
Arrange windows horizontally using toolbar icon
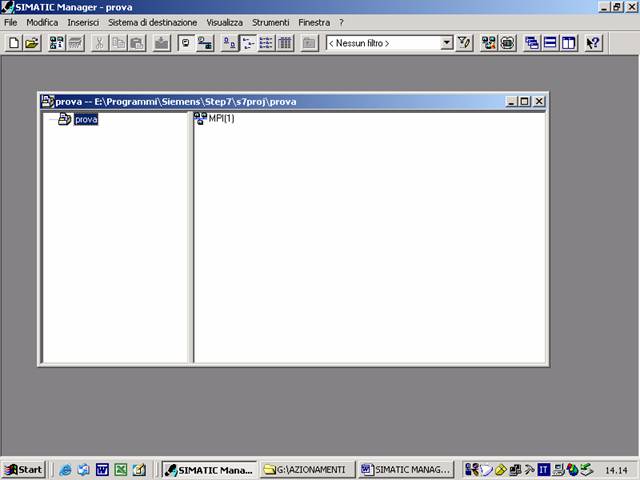coord(550,43)
